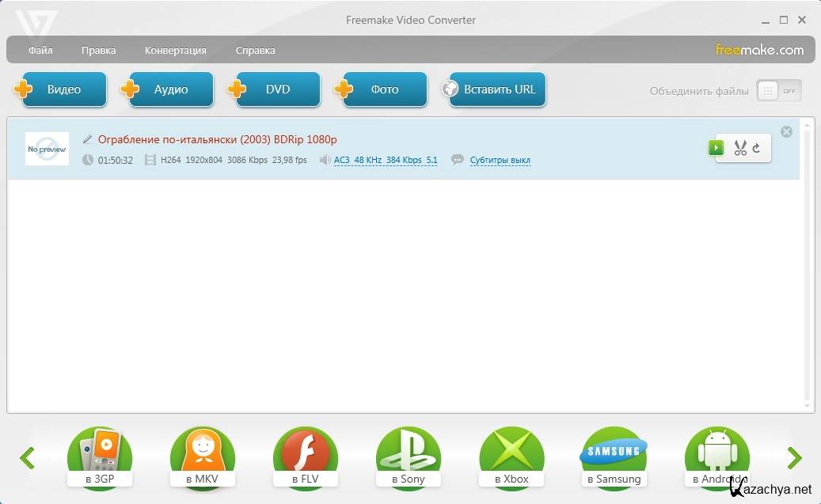Open the Файл menu
This screenshot has height=504, width=821.
[x=40, y=51]
